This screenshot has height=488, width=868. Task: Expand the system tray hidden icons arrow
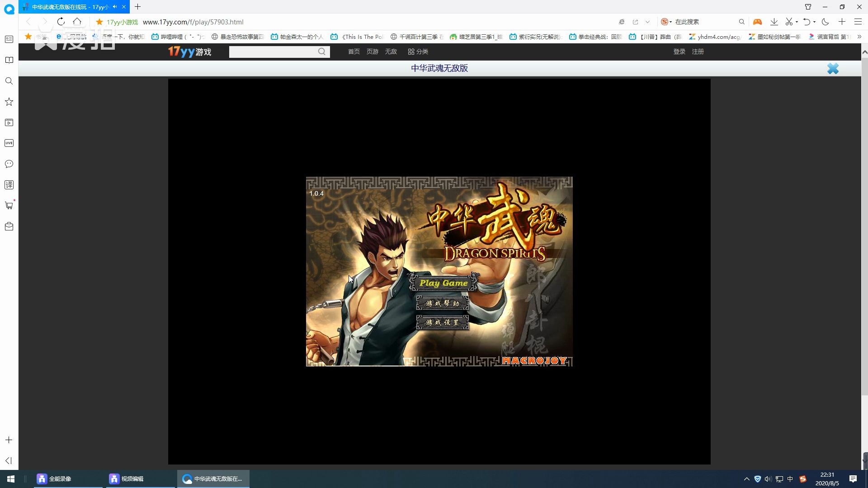click(x=746, y=479)
